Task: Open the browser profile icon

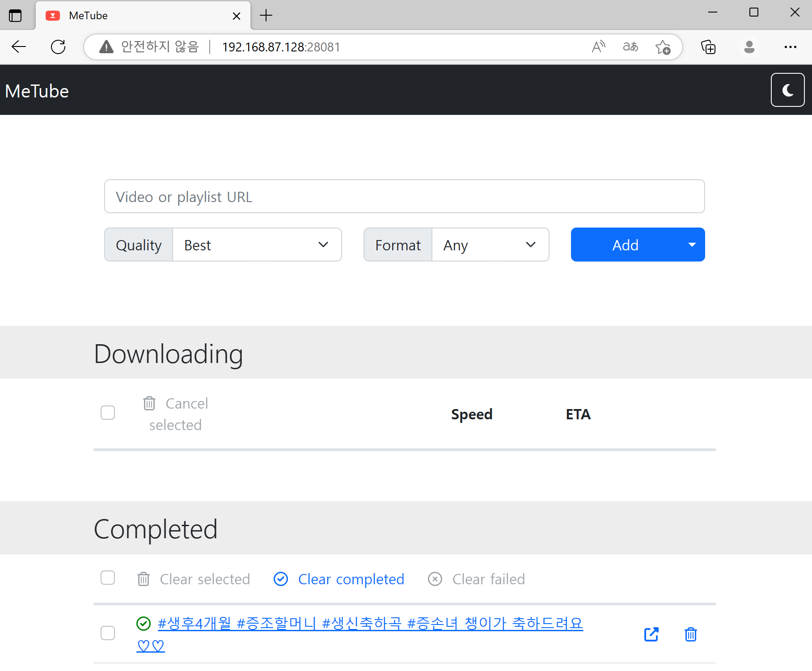Action: (x=749, y=46)
